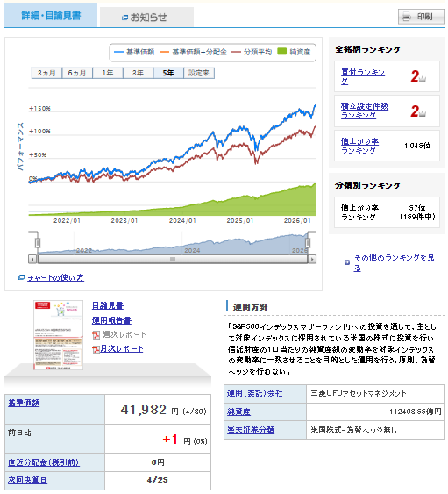Click icon beside チャートの使い方 link

click(x=21, y=277)
